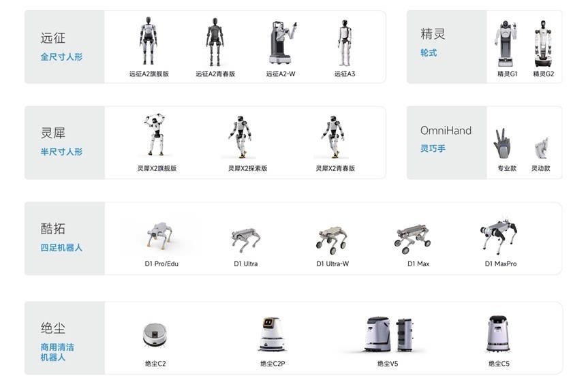Choose the 远征A3 robot image

[x=345, y=42]
